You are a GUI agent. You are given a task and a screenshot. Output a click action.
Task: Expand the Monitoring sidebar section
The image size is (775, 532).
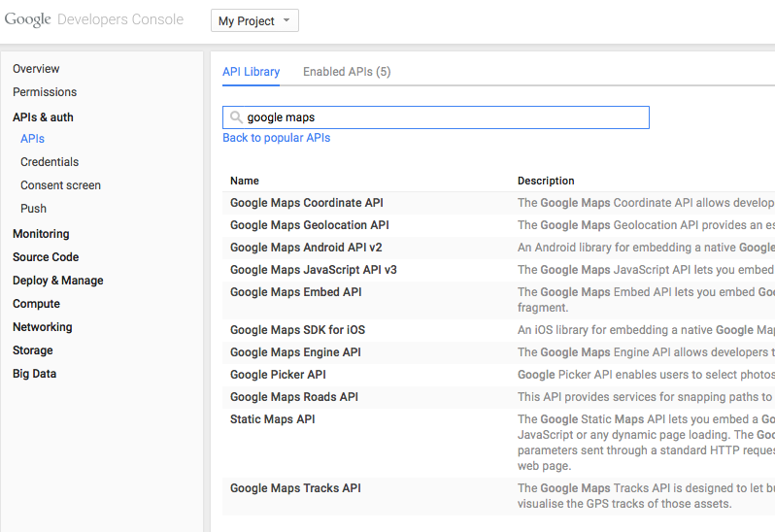click(x=41, y=234)
